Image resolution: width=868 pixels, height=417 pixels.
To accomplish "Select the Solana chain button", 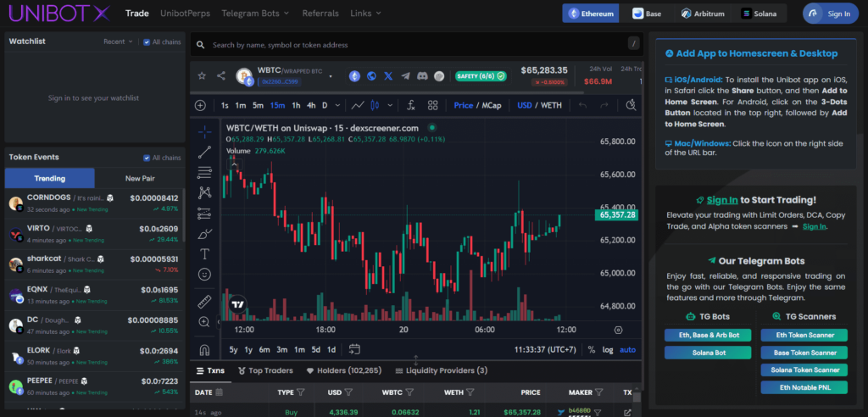I will point(759,14).
